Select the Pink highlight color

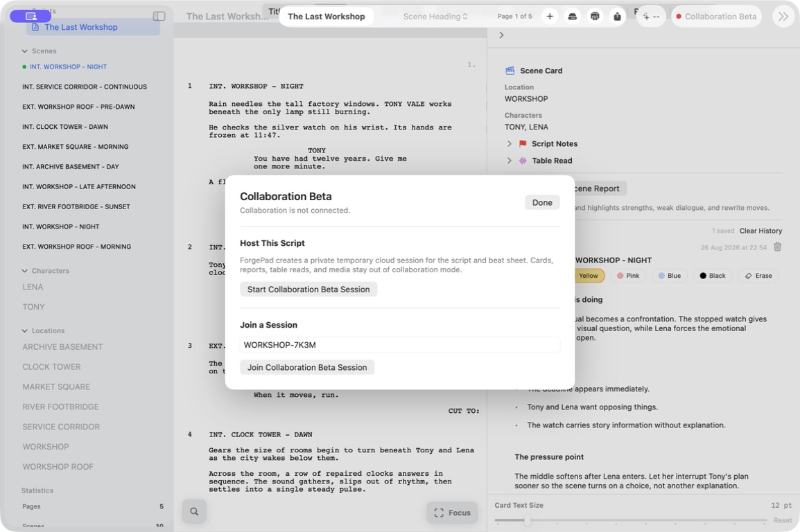627,276
